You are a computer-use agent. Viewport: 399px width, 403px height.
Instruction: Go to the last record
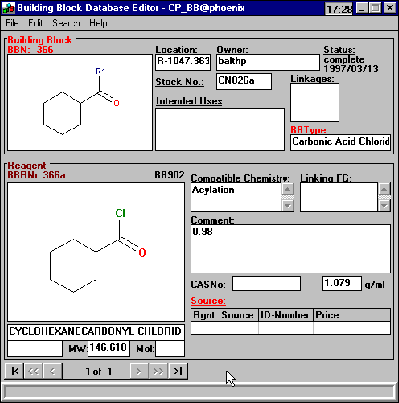(178, 371)
